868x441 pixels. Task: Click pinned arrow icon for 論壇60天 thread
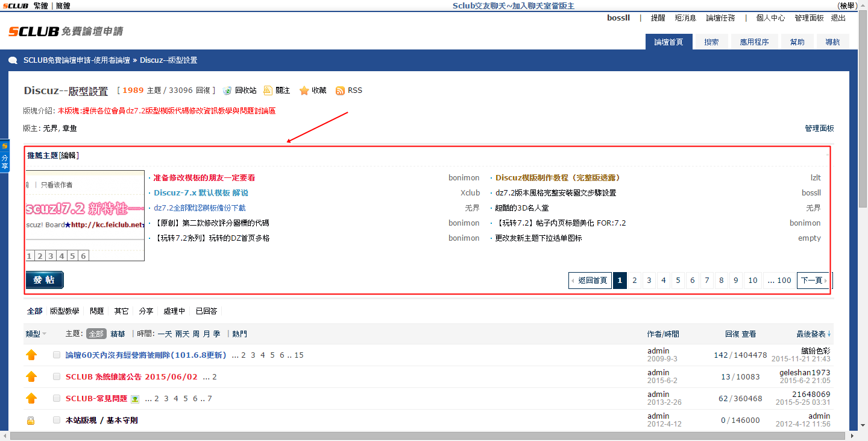(x=31, y=355)
